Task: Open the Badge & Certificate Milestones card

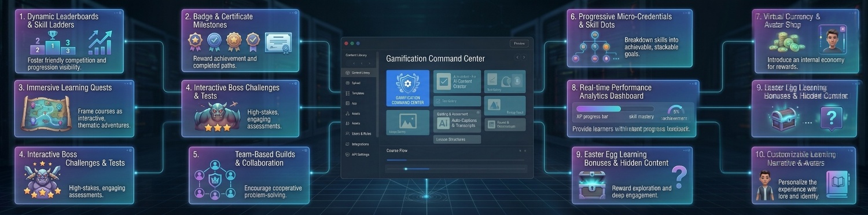Action: tap(240, 41)
